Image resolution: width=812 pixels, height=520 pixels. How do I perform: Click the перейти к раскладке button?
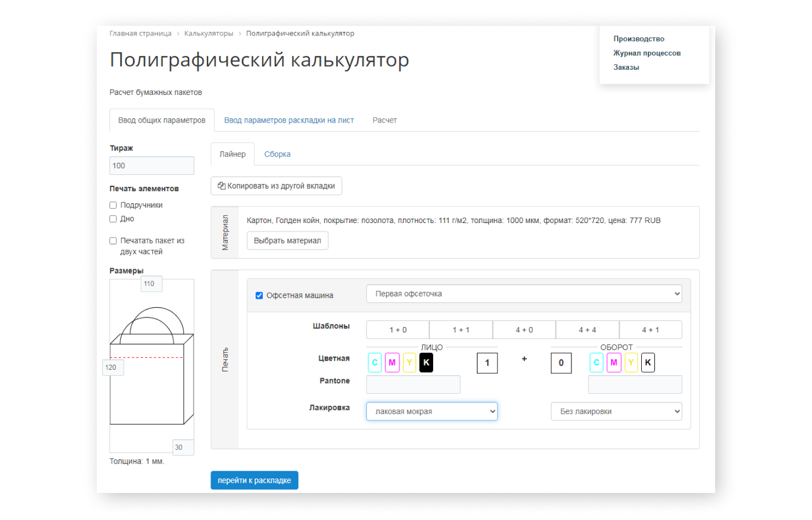click(254, 480)
